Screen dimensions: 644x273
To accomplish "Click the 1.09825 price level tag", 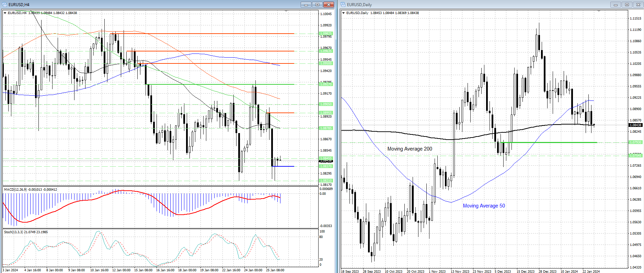I will (326, 34).
